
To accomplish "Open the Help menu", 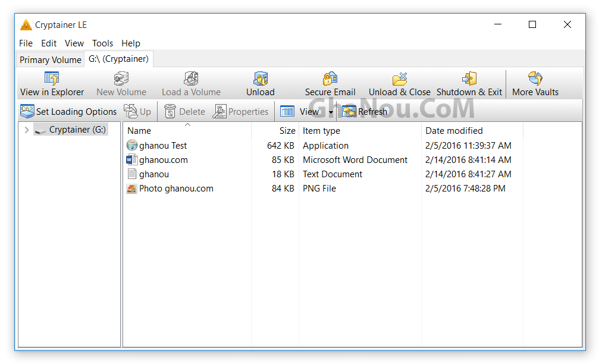I will [x=131, y=43].
